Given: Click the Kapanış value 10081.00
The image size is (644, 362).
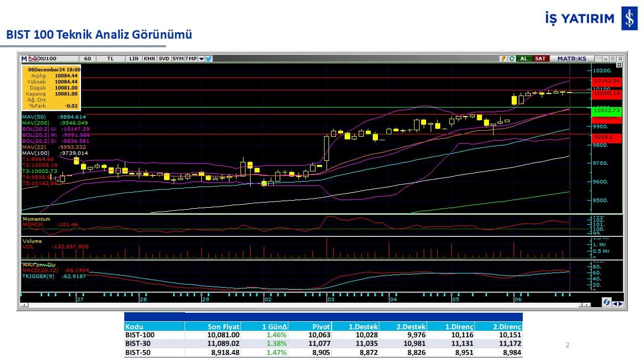Looking at the screenshot, I should 66,94.
